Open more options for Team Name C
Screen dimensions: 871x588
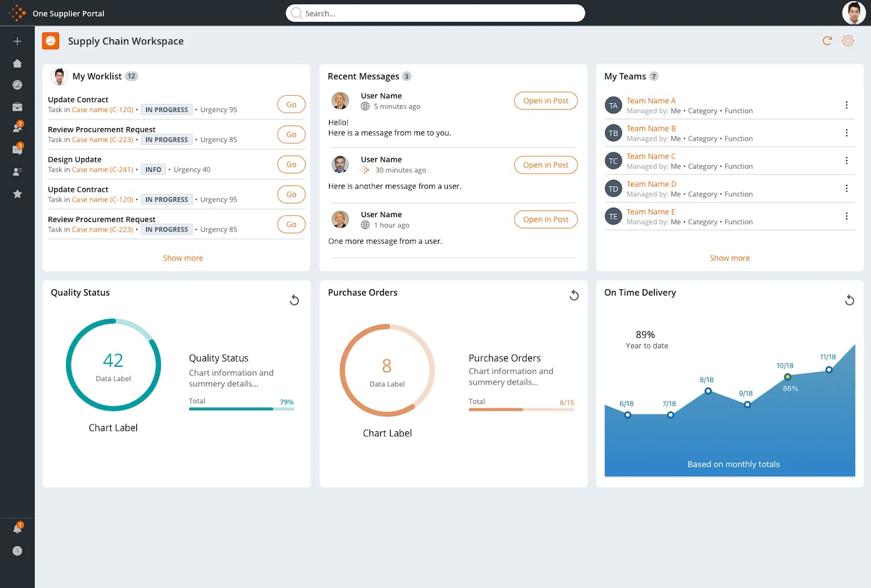[x=846, y=161]
